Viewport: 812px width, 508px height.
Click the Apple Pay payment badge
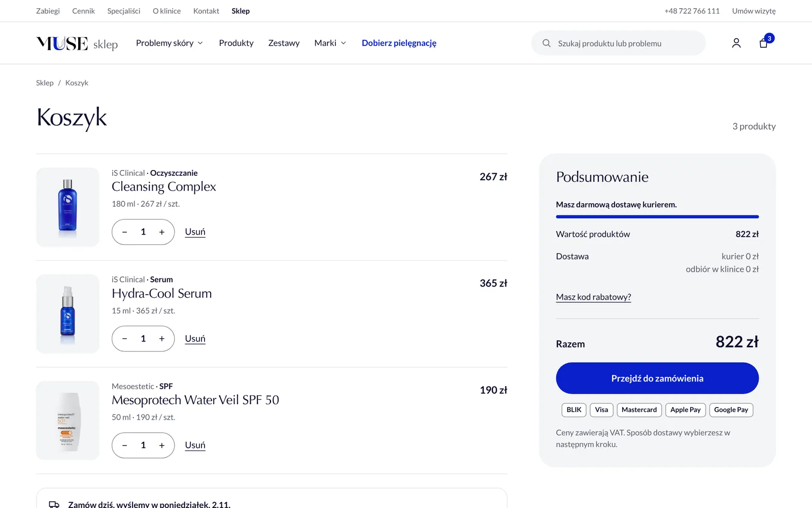(x=685, y=410)
